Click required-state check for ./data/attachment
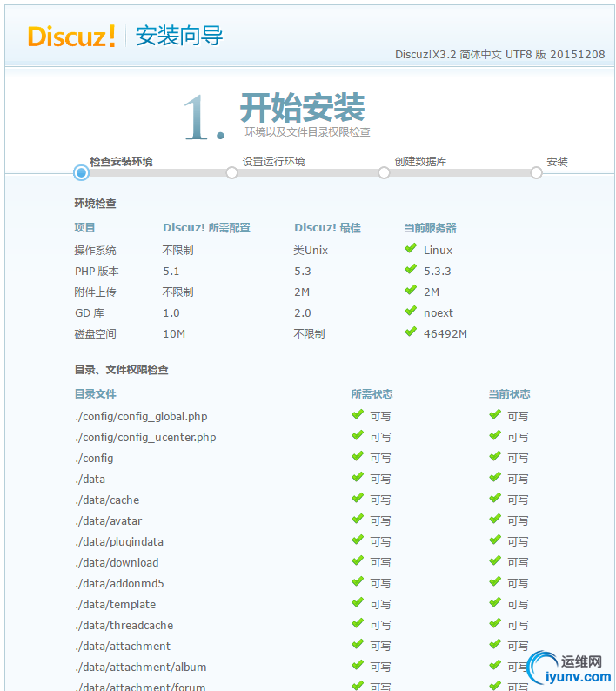Image resolution: width=616 pixels, height=691 pixels. (358, 644)
